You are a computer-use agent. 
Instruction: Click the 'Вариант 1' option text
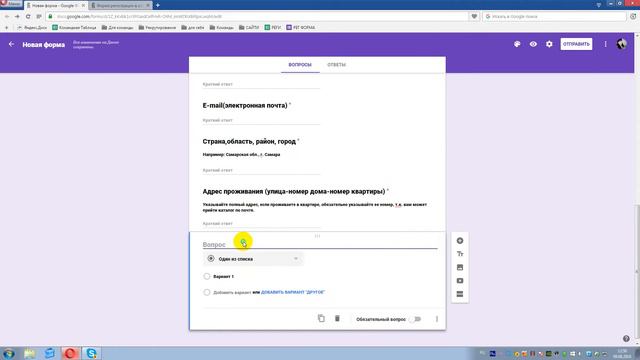[x=223, y=276]
